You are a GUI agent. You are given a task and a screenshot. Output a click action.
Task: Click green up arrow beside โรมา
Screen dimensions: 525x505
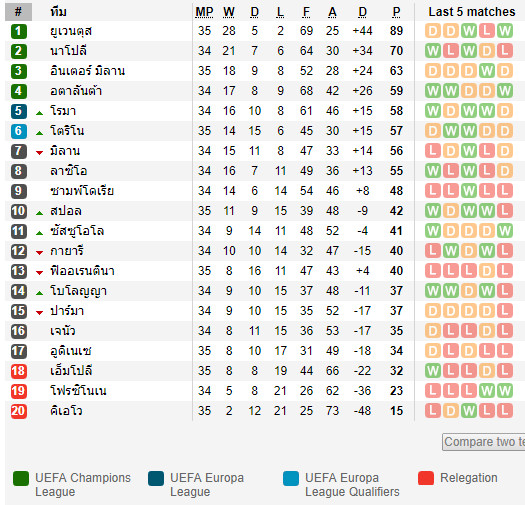(40, 113)
